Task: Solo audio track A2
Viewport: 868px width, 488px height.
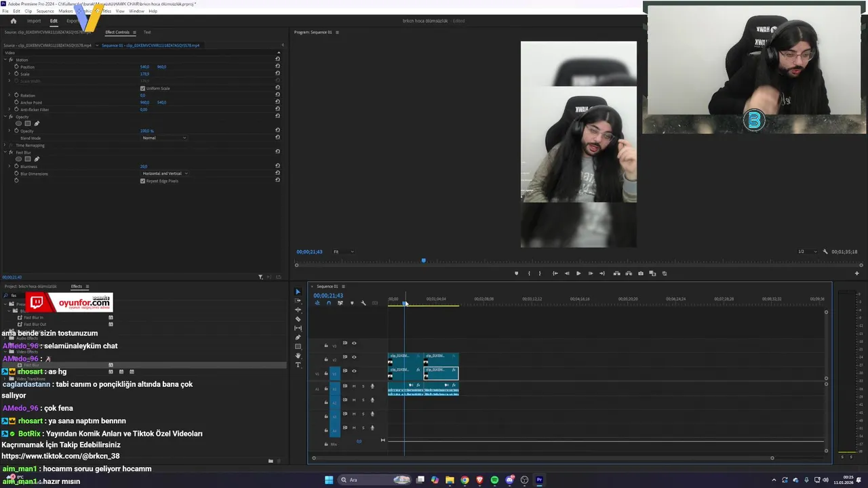Action: (x=363, y=400)
